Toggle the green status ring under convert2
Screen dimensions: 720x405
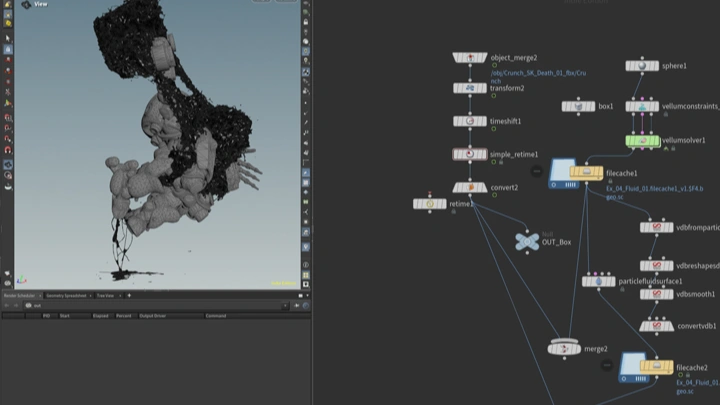[x=495, y=195]
